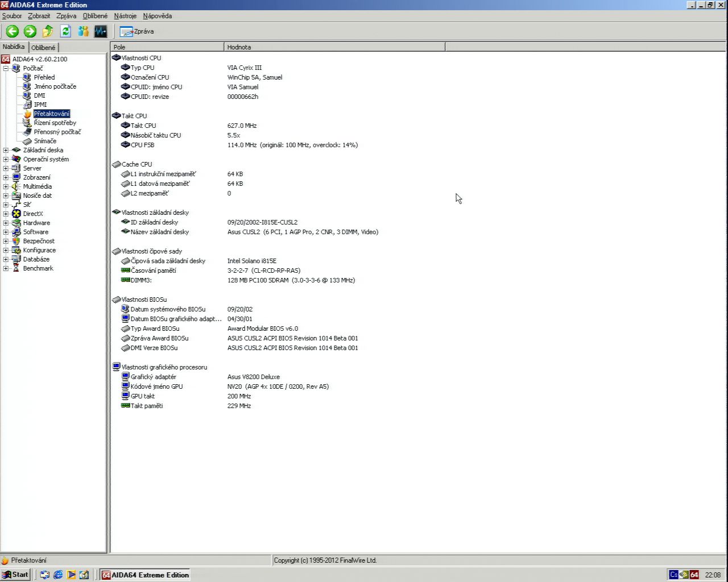Expand the Operační systém tree node

point(6,159)
